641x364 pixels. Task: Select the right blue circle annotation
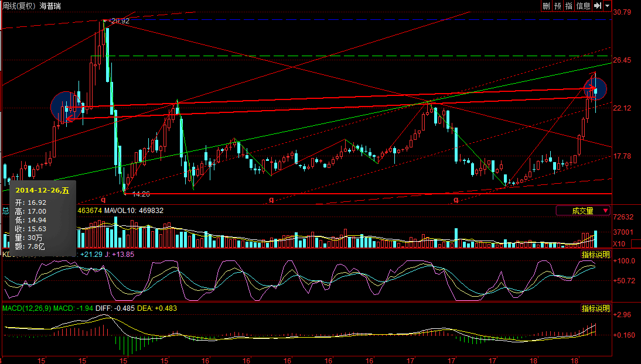point(595,88)
